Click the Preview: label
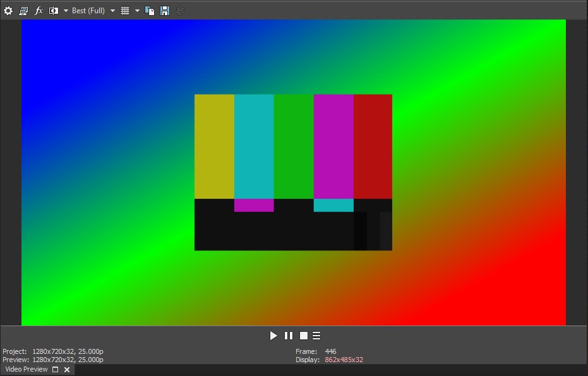 tap(16, 360)
